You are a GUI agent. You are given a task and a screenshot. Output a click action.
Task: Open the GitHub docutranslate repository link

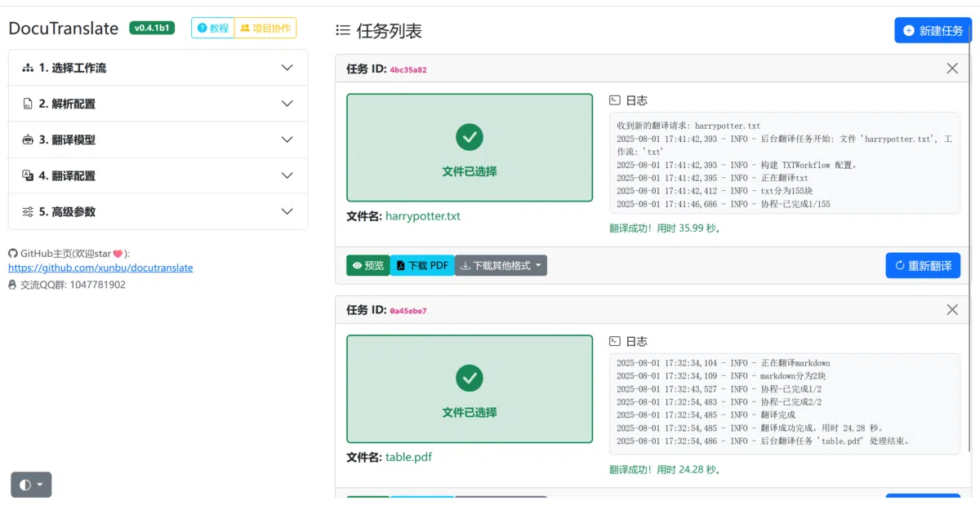coord(100,268)
